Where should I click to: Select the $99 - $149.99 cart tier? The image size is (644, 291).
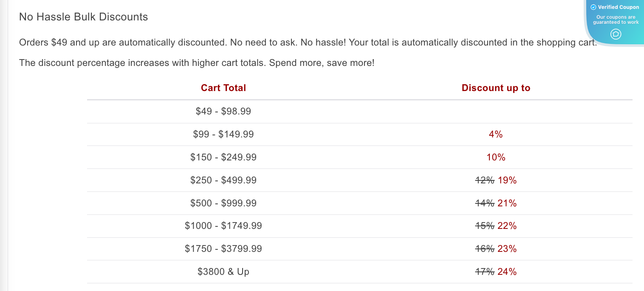click(x=223, y=134)
